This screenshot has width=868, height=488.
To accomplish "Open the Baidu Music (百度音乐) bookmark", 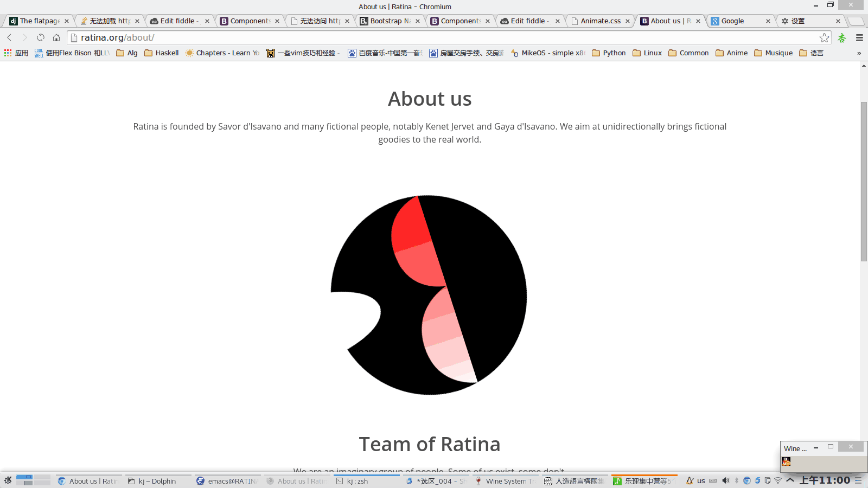I will tap(385, 53).
